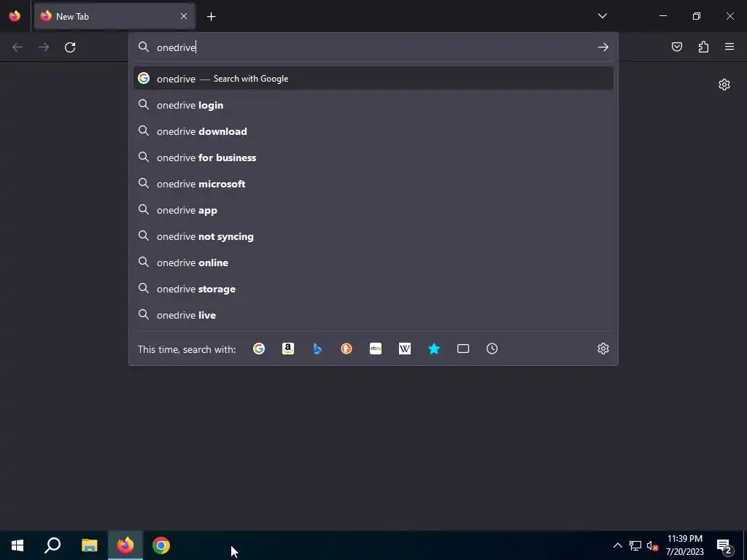Search with Wikipedia one-off icon
Screen dimensions: 747x560
click(404, 349)
